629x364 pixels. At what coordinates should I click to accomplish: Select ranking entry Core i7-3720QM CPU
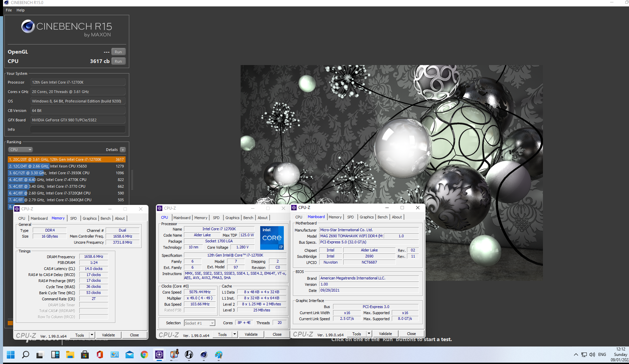coord(66,193)
